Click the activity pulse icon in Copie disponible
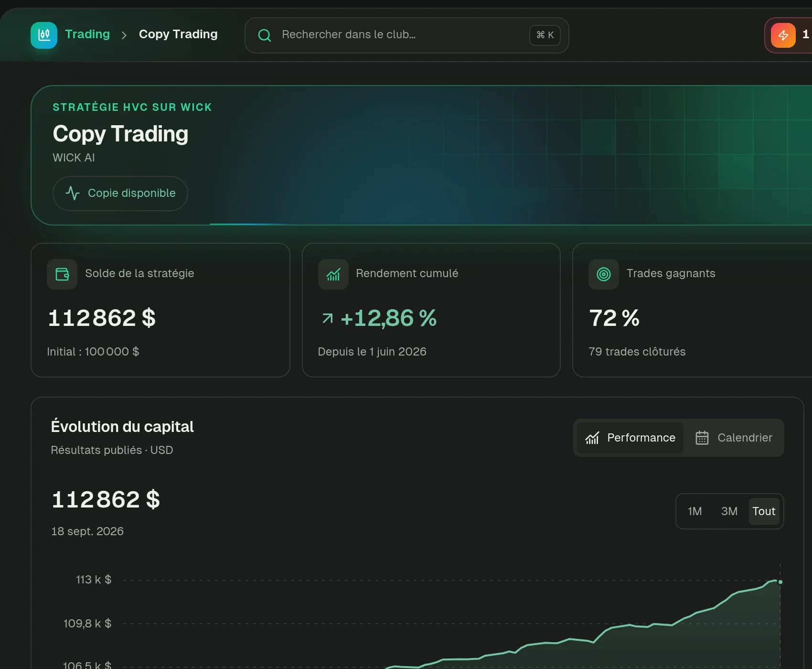This screenshot has width=812, height=669. tap(73, 193)
